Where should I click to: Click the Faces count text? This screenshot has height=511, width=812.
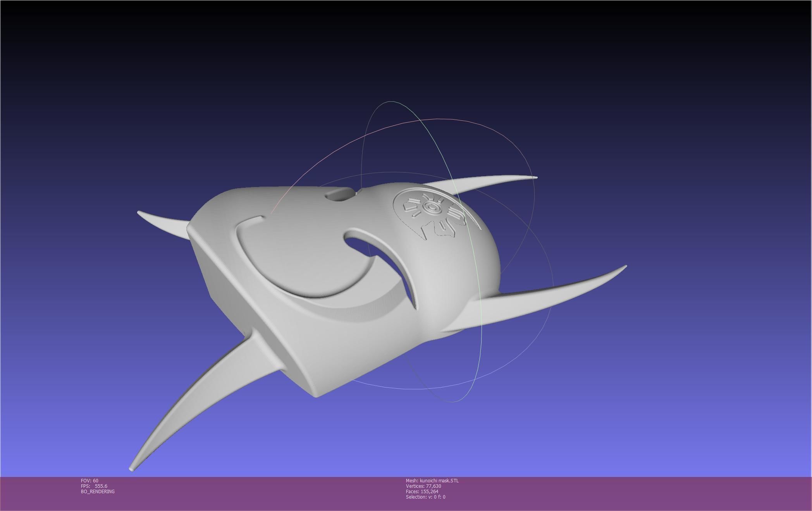[422, 492]
